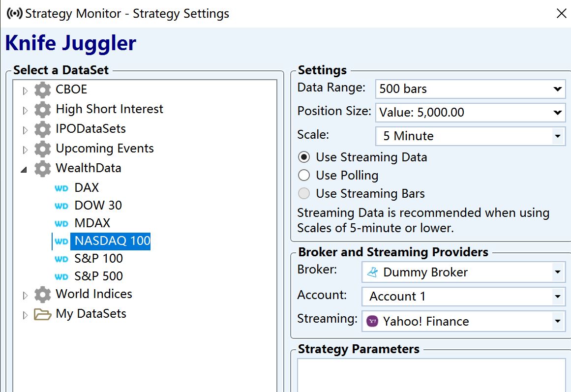Click the WD icon next to DOW 30
Image resolution: width=571 pixels, height=392 pixels.
(61, 206)
